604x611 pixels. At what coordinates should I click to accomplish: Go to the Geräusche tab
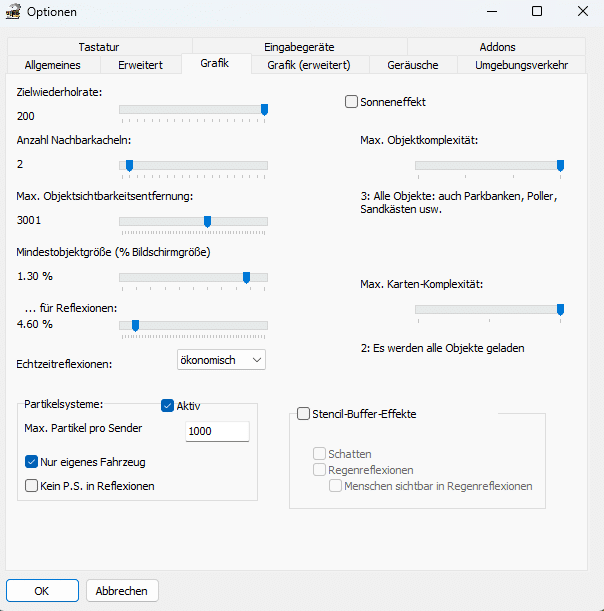click(413, 65)
